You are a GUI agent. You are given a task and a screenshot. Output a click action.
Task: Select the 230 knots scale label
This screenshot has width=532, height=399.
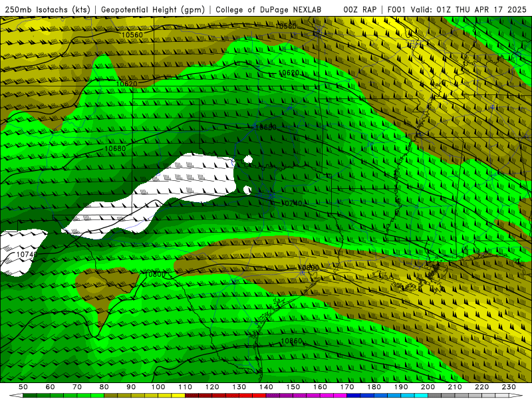pos(509,387)
